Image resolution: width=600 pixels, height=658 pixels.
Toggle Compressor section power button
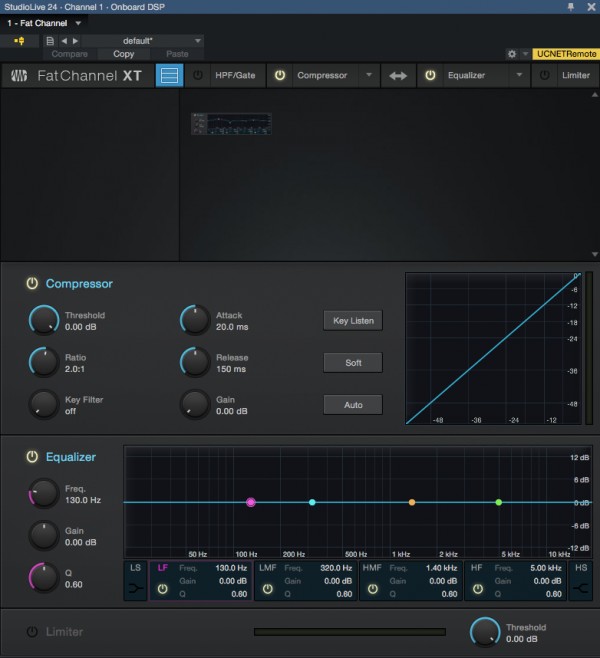pos(32,284)
